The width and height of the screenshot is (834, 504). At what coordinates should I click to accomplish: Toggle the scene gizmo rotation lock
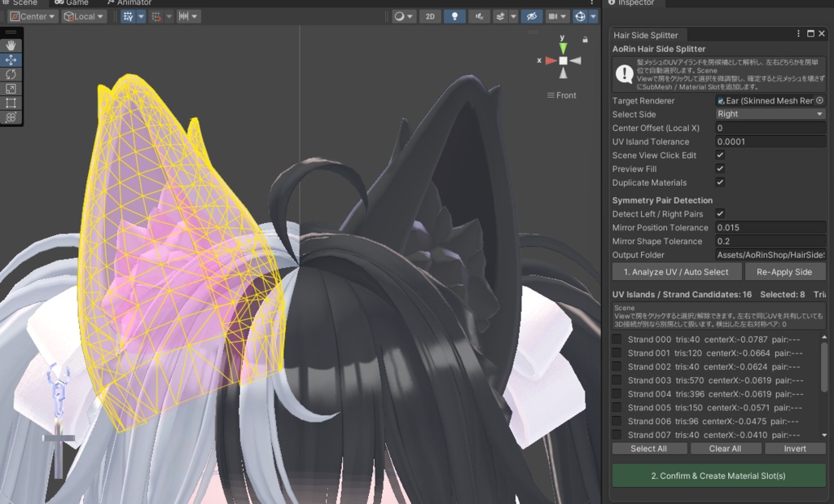coord(585,39)
